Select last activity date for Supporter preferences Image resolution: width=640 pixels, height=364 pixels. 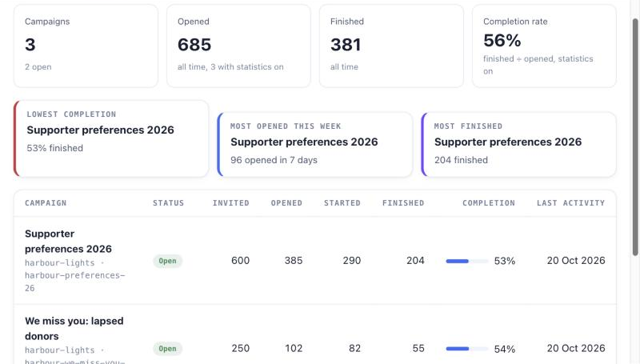click(x=576, y=260)
